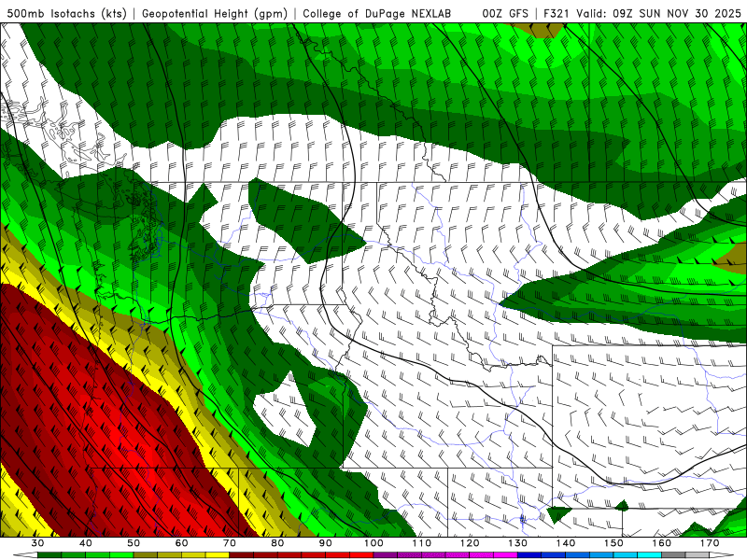Click the olive legend swatch starting at 50

(146, 554)
